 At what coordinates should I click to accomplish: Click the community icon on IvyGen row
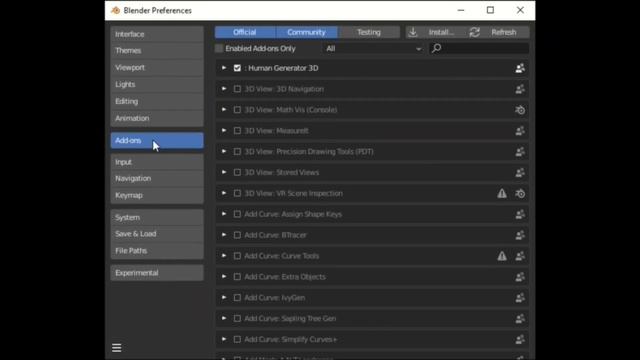[x=520, y=298]
